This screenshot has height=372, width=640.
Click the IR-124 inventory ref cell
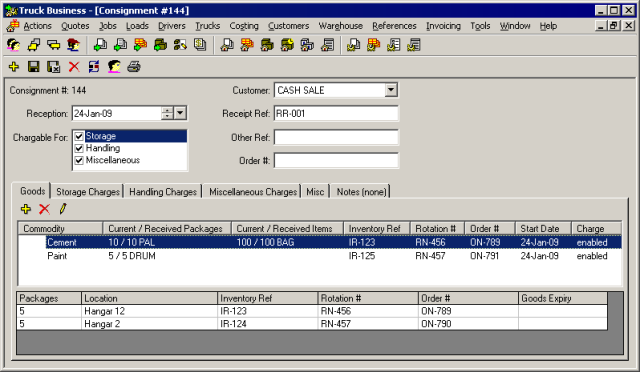click(267, 324)
